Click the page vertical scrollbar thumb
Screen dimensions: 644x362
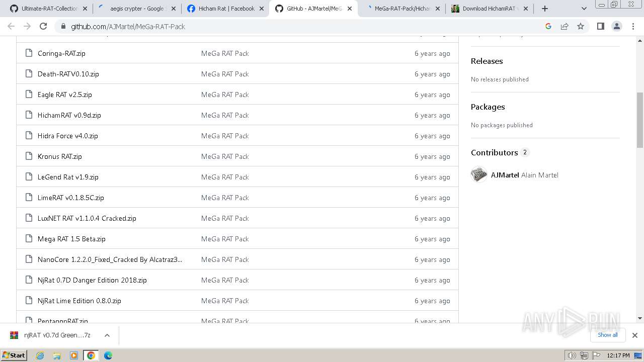click(x=640, y=120)
